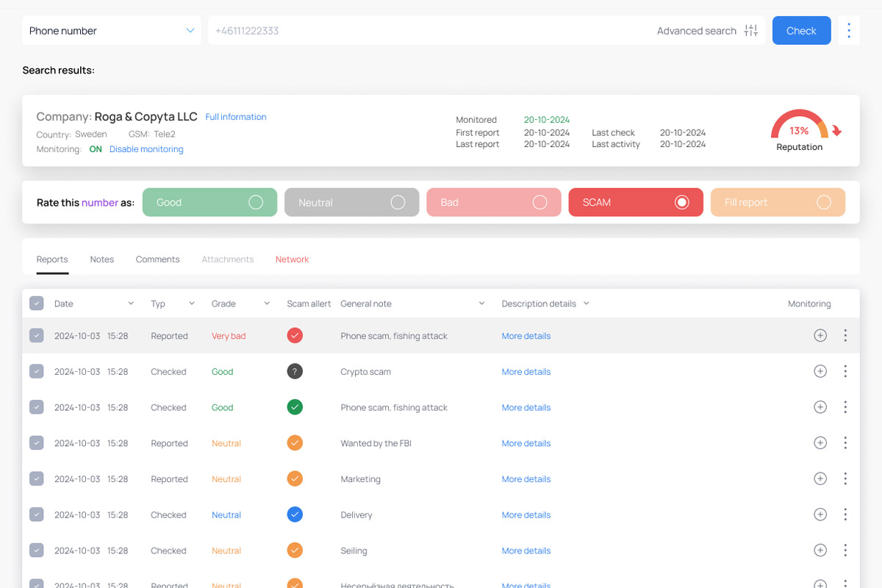This screenshot has height=588, width=882.
Task: Open advanced search filter sliders icon
Action: click(750, 31)
